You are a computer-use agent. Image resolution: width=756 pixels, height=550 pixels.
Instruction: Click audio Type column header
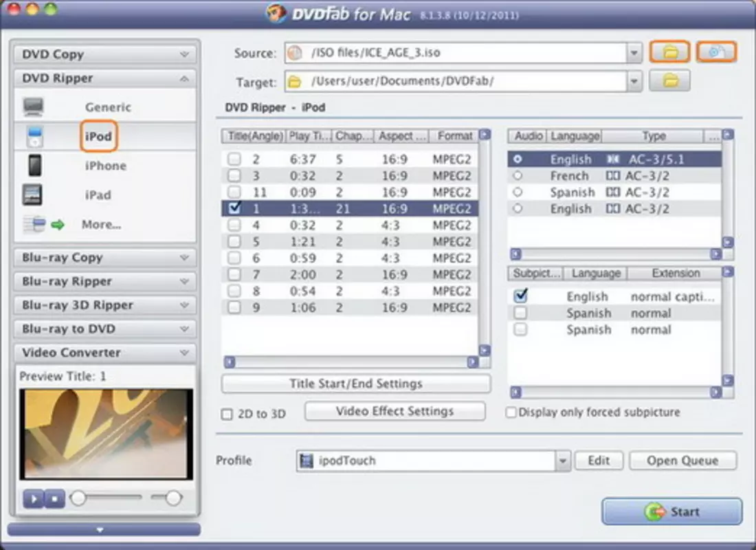click(x=654, y=136)
